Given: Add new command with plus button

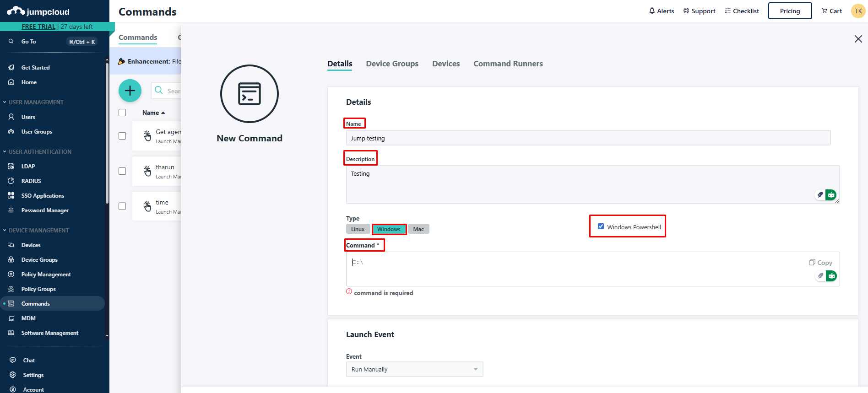Looking at the screenshot, I should (130, 91).
